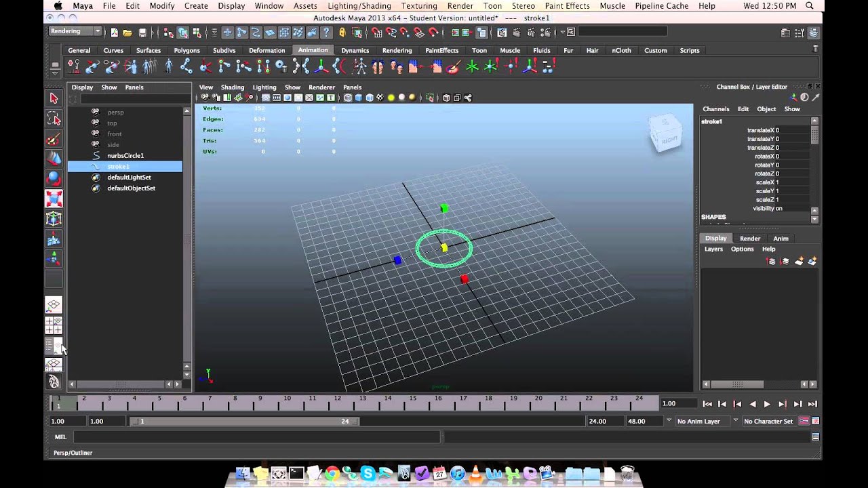Image resolution: width=868 pixels, height=488 pixels.
Task: Click the Options menu in Layer Editor
Action: 742,249
